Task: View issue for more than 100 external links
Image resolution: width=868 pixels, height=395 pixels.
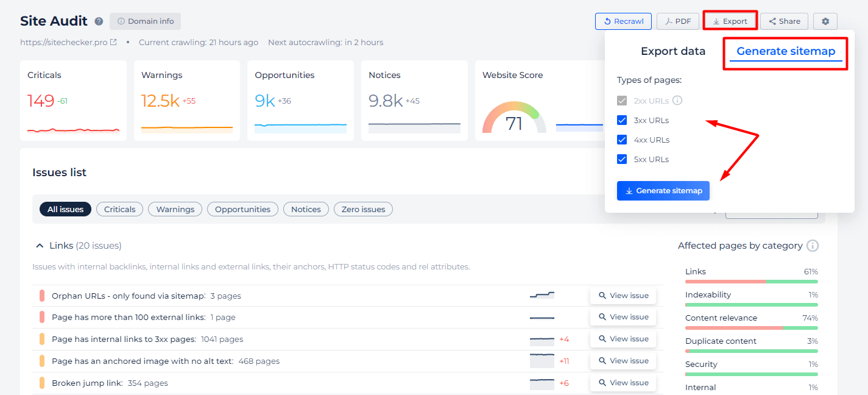Action: pos(623,317)
